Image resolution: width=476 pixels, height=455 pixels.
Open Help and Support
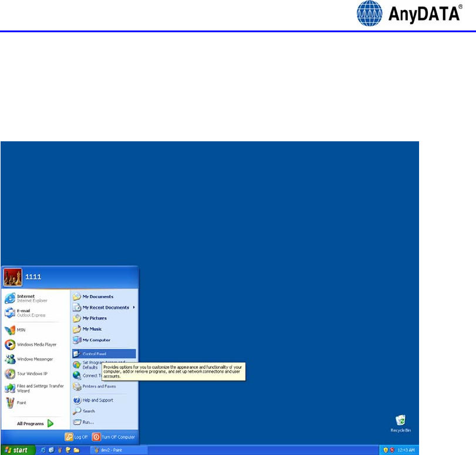pos(93,400)
